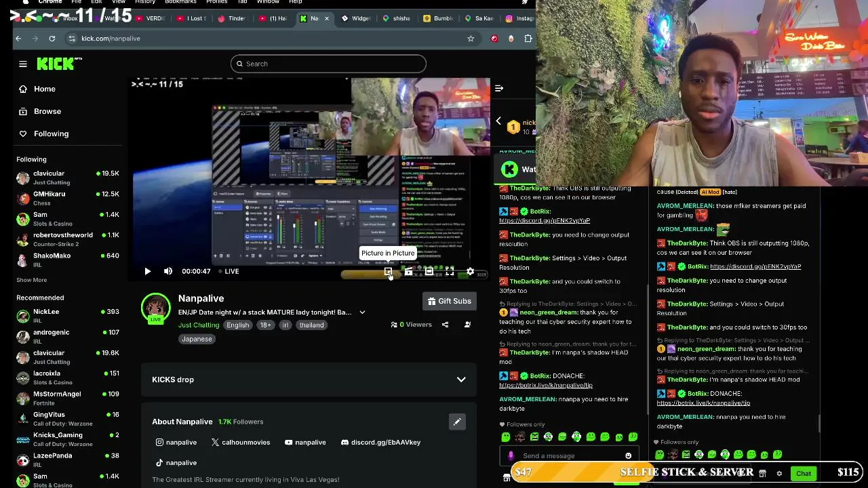The width and height of the screenshot is (868, 488).
Task: Click the green Chat button
Action: click(x=804, y=473)
